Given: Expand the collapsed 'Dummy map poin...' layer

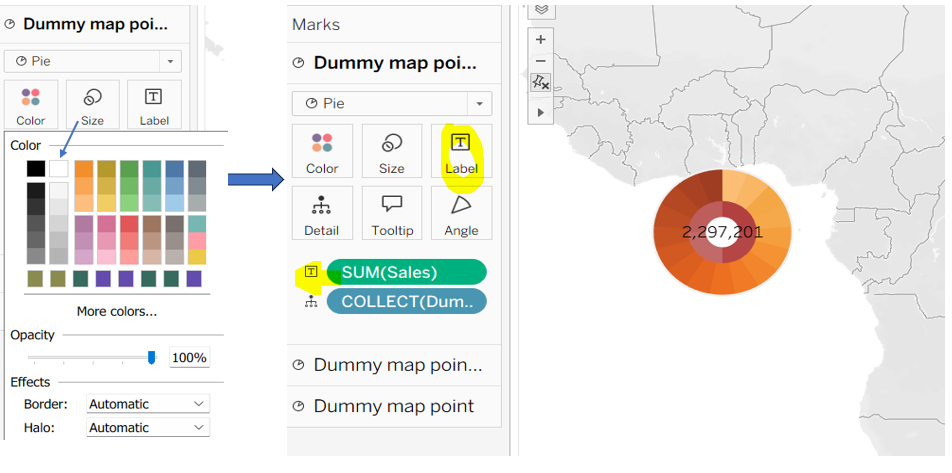Looking at the screenshot, I should click(397, 365).
